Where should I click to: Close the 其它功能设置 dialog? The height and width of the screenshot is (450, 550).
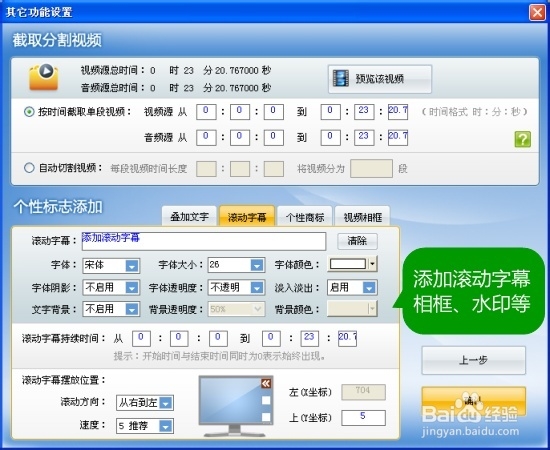point(537,12)
